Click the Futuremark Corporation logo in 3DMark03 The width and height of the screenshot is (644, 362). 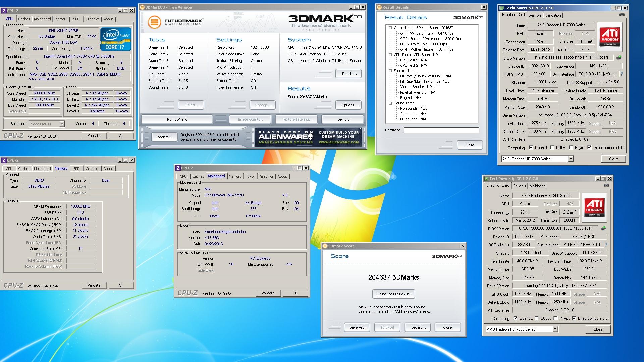tap(175, 22)
